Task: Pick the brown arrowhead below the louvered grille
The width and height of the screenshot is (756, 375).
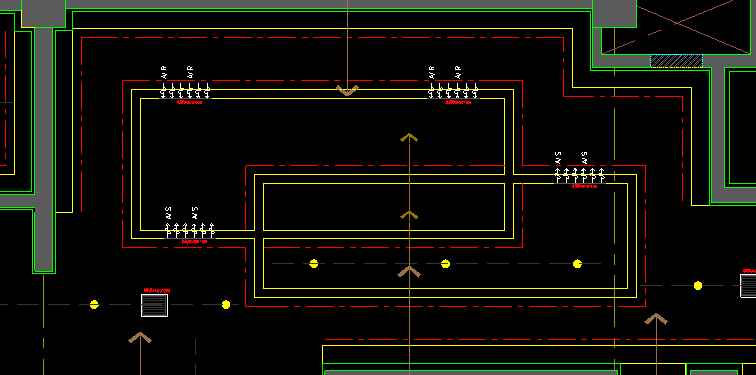Action: tap(140, 337)
